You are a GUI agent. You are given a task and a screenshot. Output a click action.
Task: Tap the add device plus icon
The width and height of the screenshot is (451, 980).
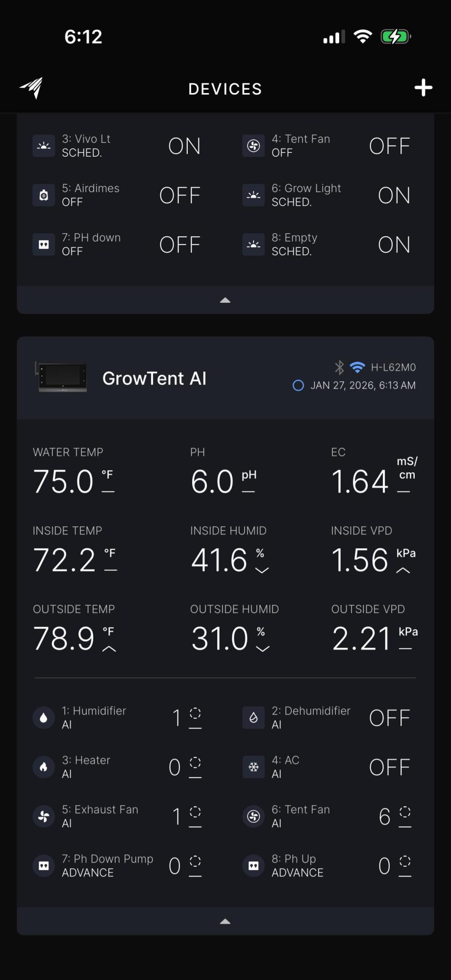pyautogui.click(x=423, y=88)
